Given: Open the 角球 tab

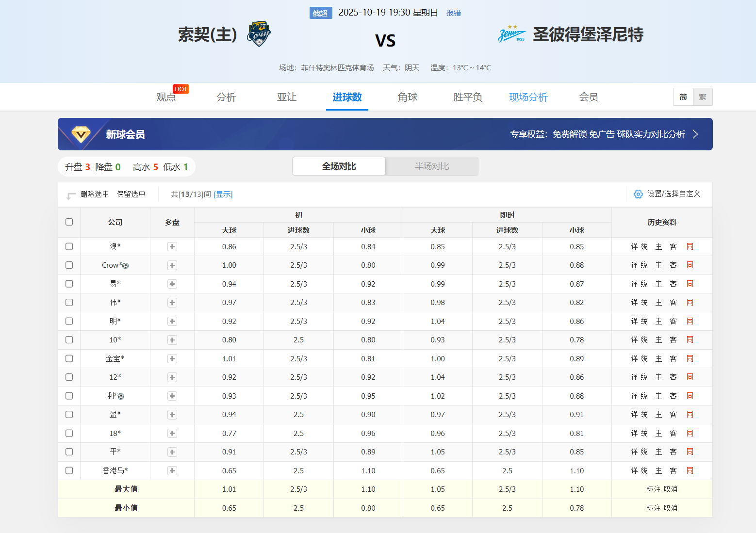Looking at the screenshot, I should pos(408,97).
